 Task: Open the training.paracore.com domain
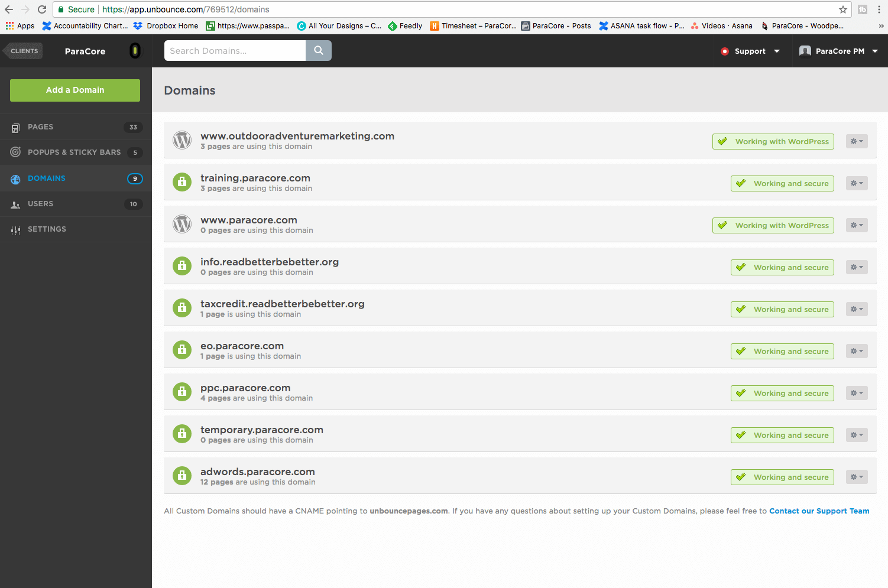point(255,178)
